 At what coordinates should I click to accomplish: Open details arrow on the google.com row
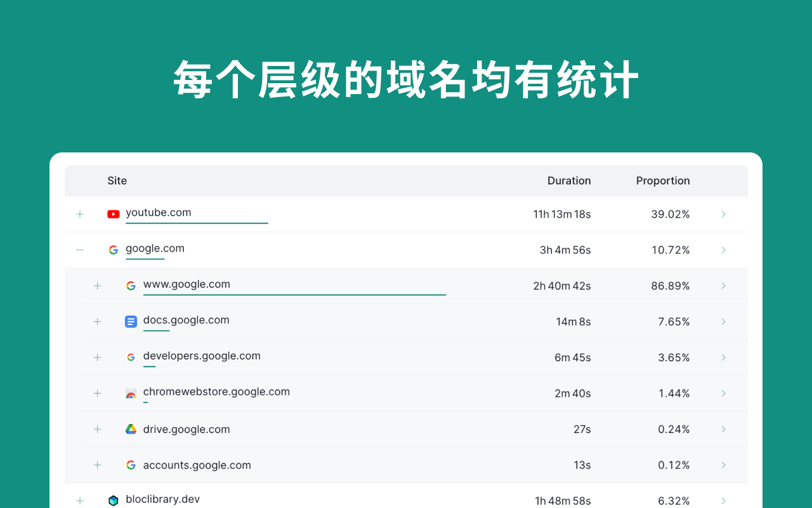(723, 250)
